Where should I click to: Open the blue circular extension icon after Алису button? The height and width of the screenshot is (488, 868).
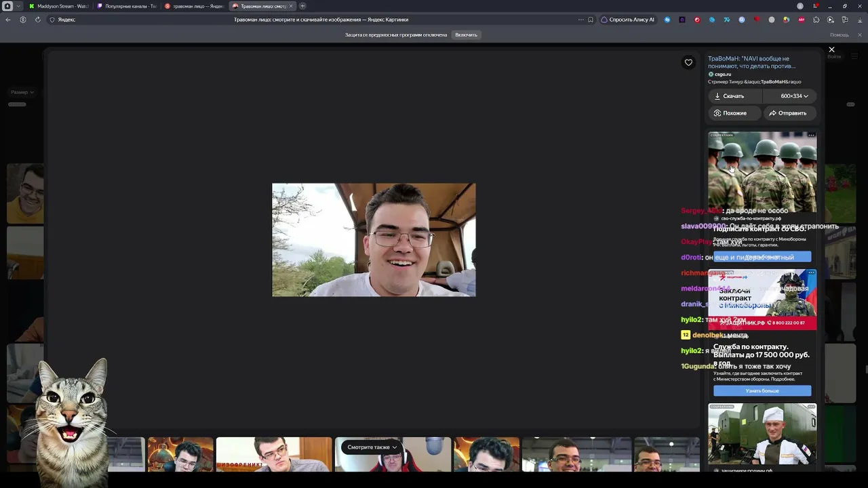pos(667,20)
